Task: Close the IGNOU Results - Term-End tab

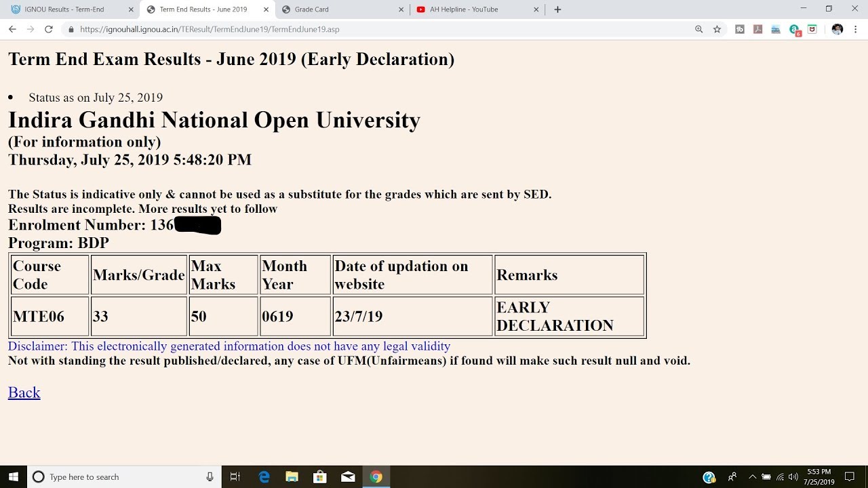Action: tap(131, 9)
